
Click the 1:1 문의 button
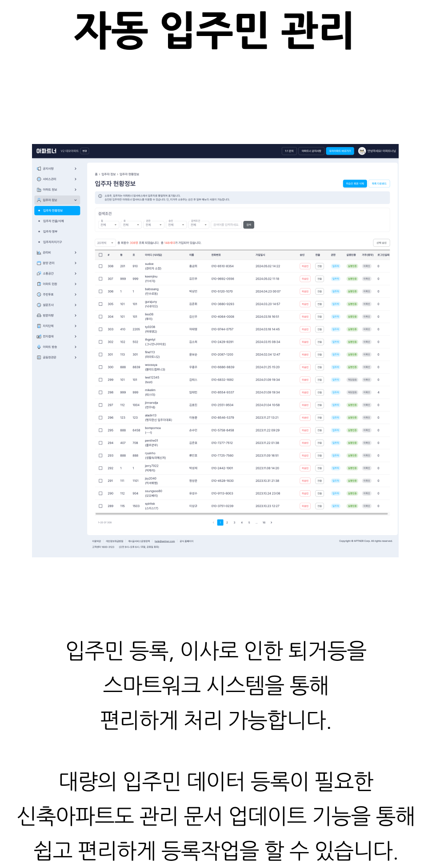click(x=289, y=151)
